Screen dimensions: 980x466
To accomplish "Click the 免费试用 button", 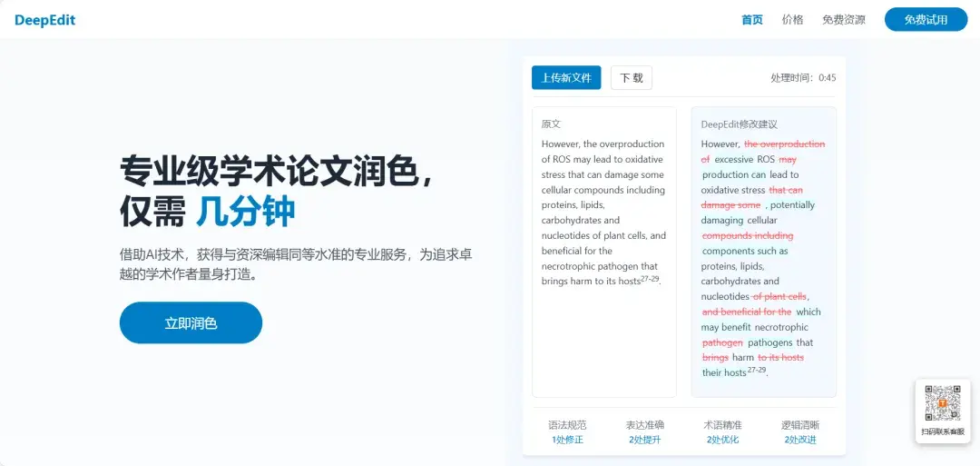I will point(926,19).
